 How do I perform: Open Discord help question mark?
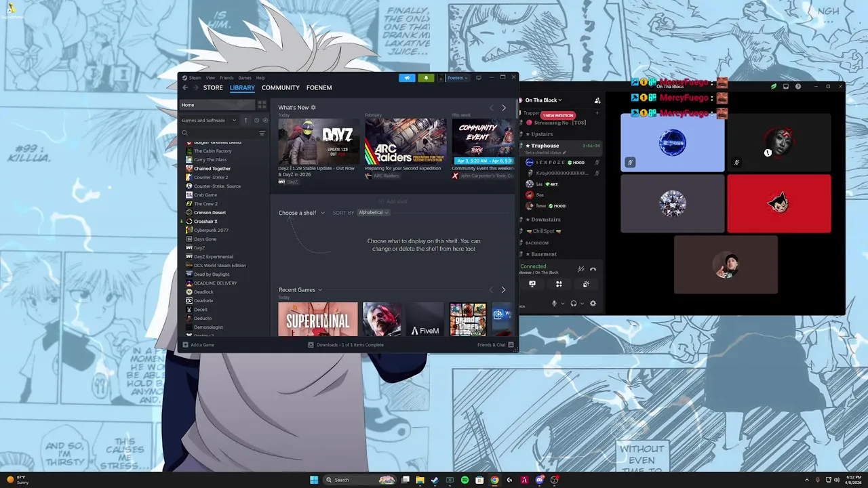(x=798, y=87)
